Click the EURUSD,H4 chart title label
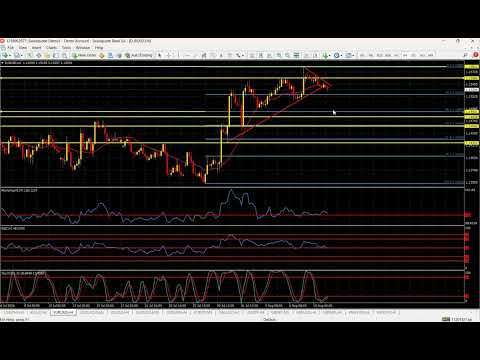 click(37, 63)
